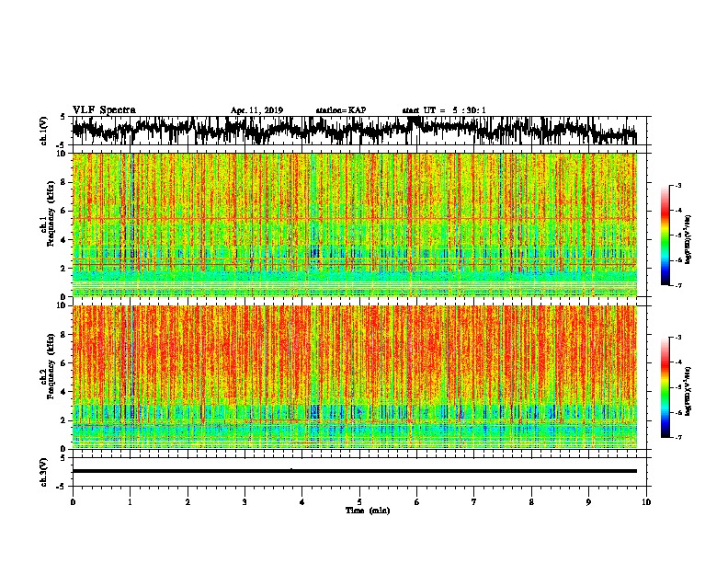Click time axis tick label "7"
Screen dimensions: 728x563
point(474,502)
